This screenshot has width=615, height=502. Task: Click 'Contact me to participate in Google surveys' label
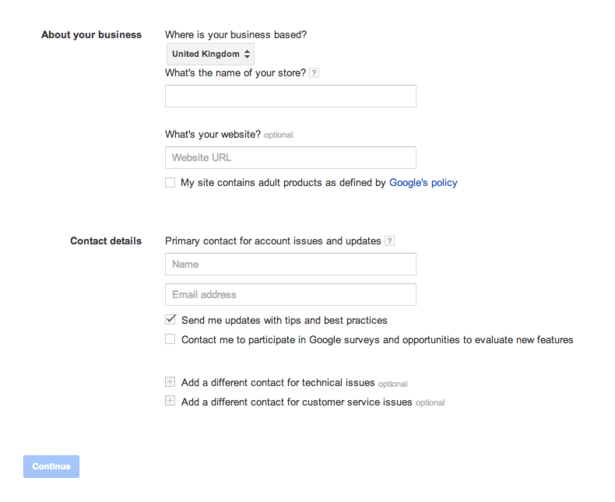coord(377,340)
